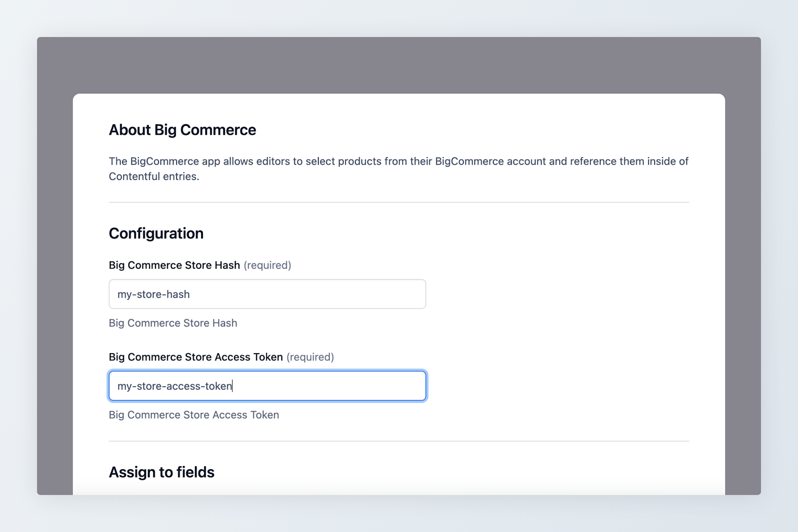
Task: Select the Big Commerce Store Hash label
Action: tap(175, 265)
